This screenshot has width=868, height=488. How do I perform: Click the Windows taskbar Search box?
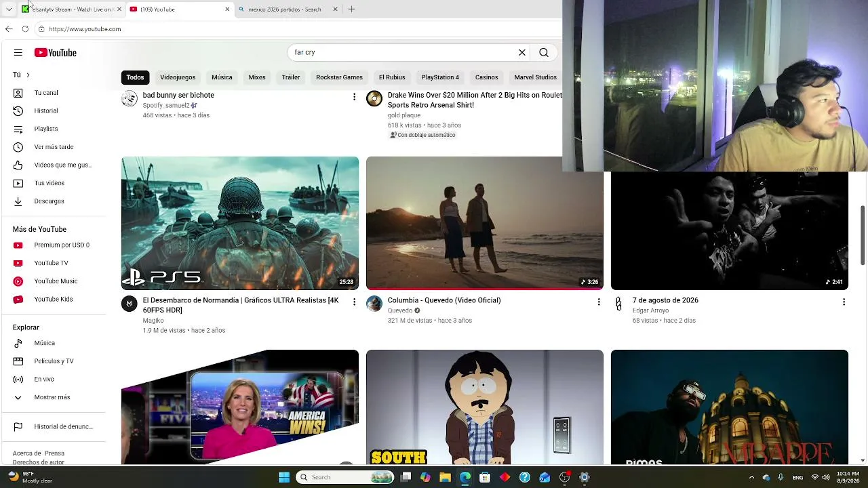(346, 477)
